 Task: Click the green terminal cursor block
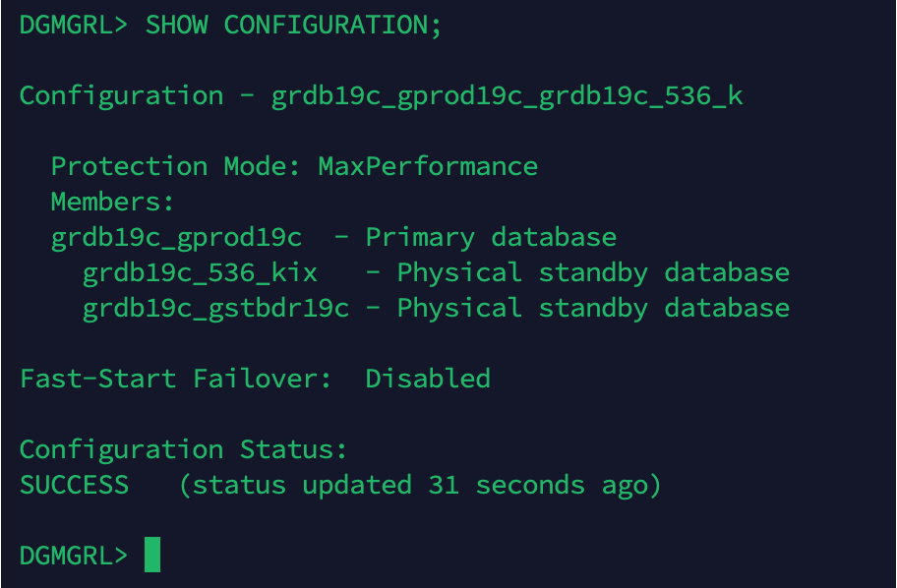click(x=152, y=555)
